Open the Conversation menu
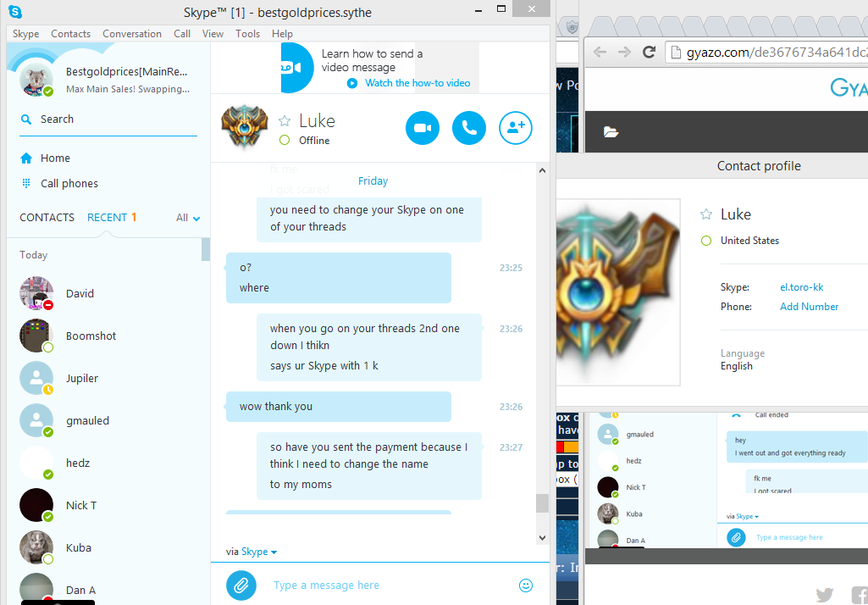868x605 pixels. pos(132,34)
